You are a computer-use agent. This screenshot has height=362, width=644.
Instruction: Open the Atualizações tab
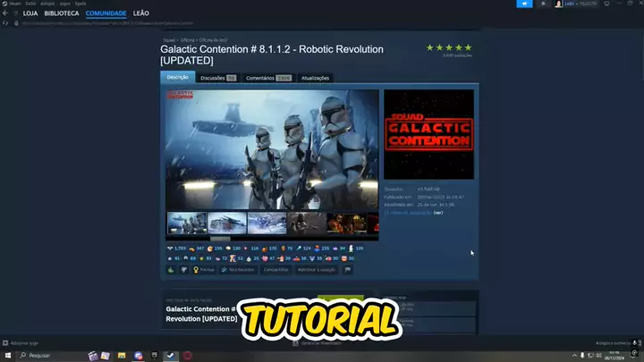(315, 78)
